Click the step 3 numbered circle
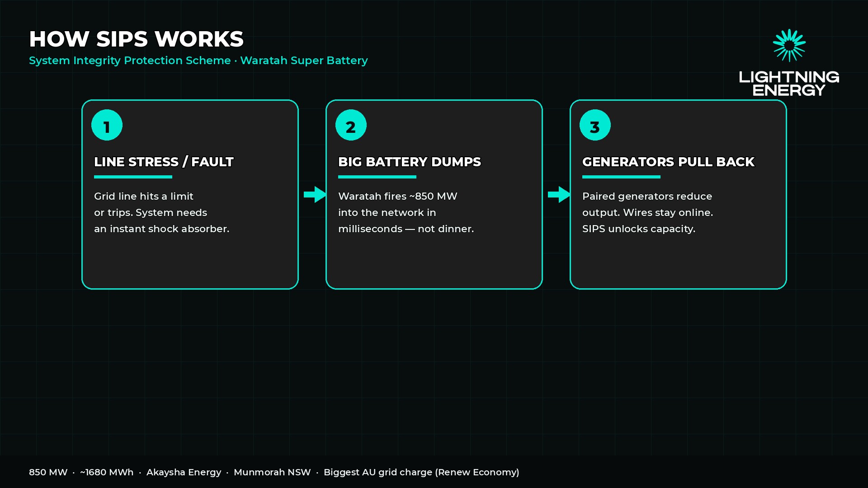868x488 pixels. pyautogui.click(x=595, y=125)
